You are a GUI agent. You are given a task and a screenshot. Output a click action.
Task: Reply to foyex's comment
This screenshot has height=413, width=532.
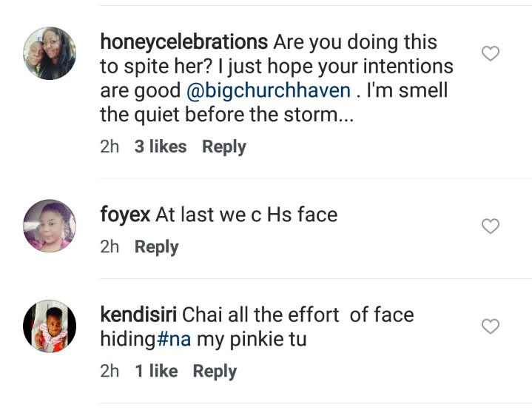156,246
